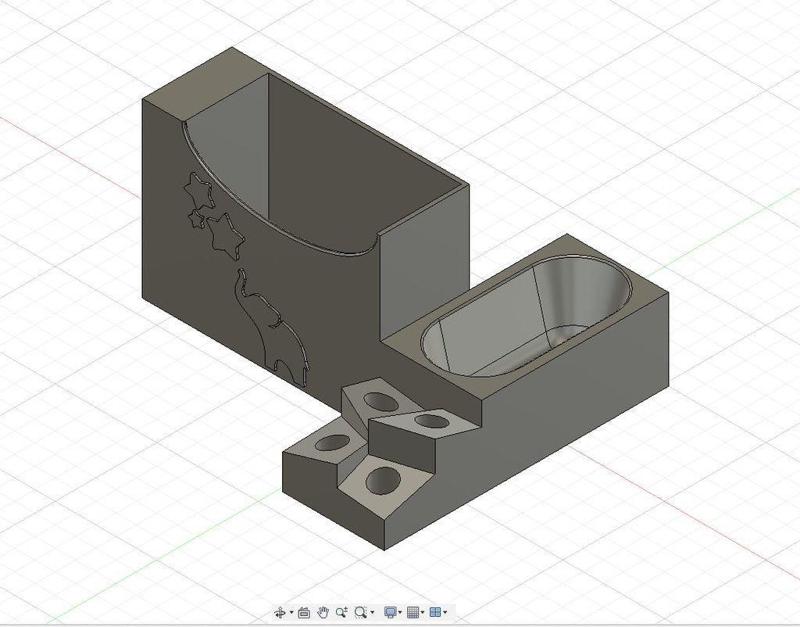Open the Orbit type dropdown arrow
Image resolution: width=800 pixels, height=627 pixels.
pyautogui.click(x=291, y=613)
